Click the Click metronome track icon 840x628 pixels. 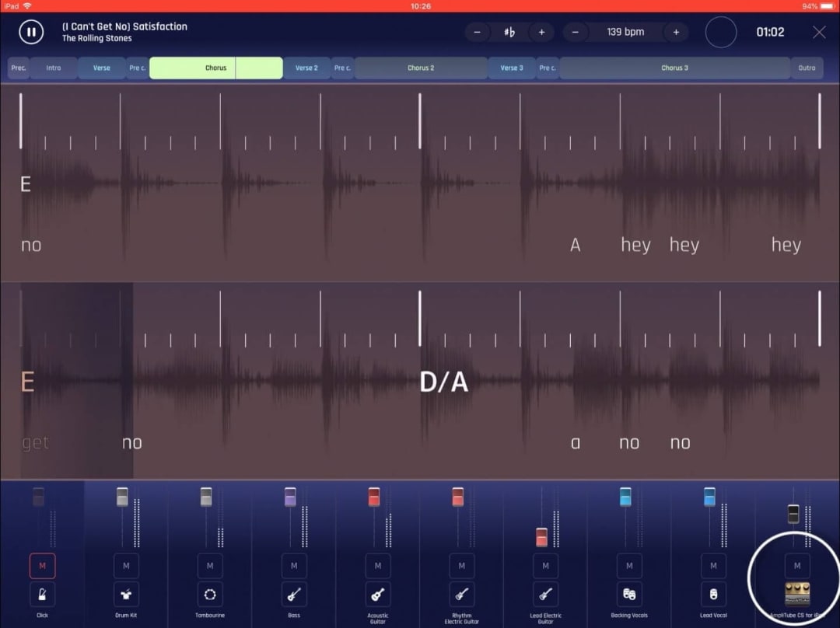coord(42,595)
